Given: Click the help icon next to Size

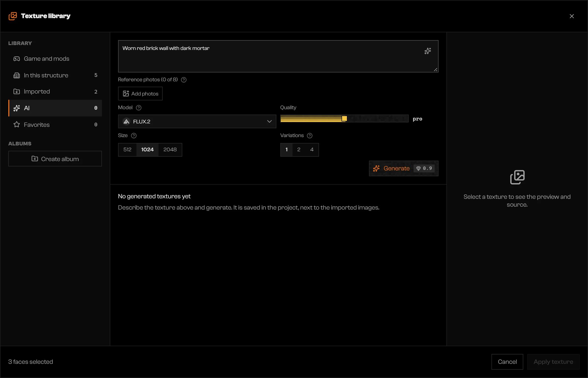Looking at the screenshot, I should [x=134, y=136].
